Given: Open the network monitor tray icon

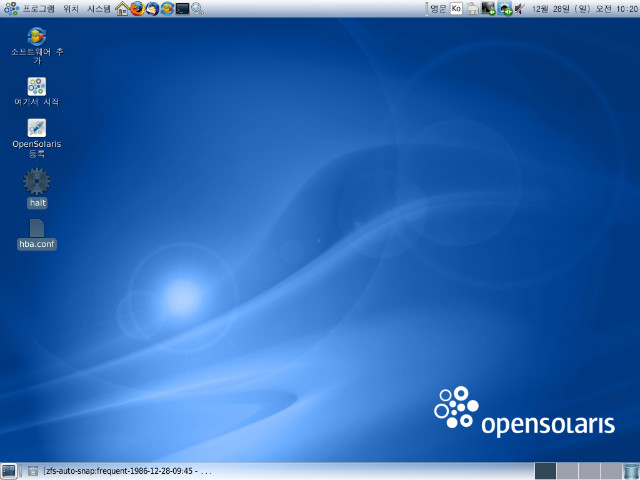Looking at the screenshot, I should pyautogui.click(x=488, y=9).
